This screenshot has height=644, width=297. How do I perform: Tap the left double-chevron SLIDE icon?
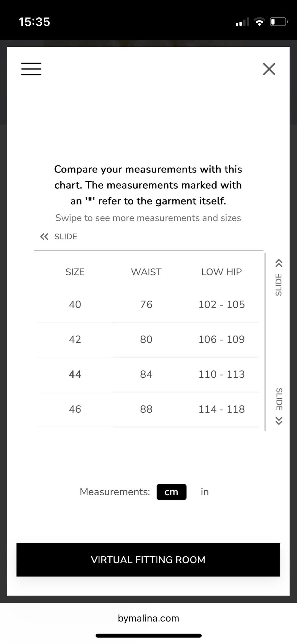click(x=44, y=237)
